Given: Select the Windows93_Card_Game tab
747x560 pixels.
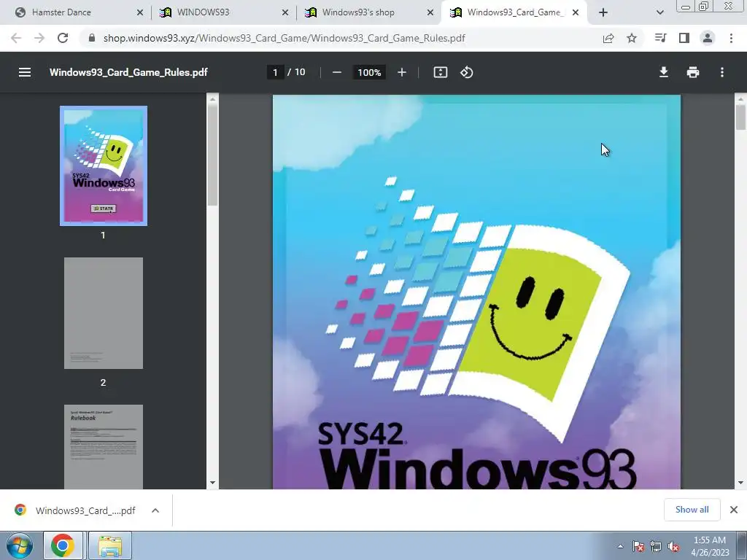Looking at the screenshot, I should click(x=514, y=12).
